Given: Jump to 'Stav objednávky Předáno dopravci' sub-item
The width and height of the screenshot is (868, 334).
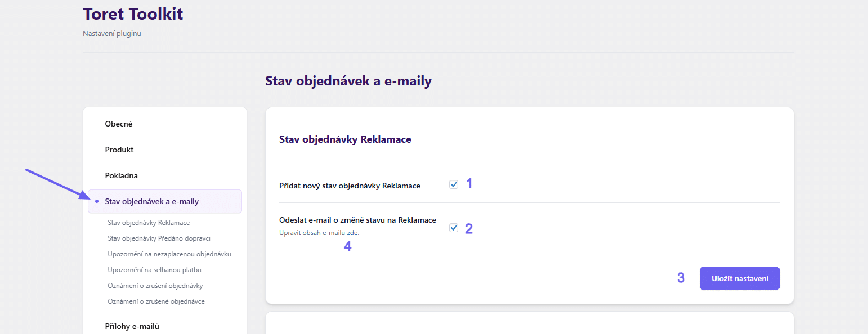Looking at the screenshot, I should tap(159, 238).
